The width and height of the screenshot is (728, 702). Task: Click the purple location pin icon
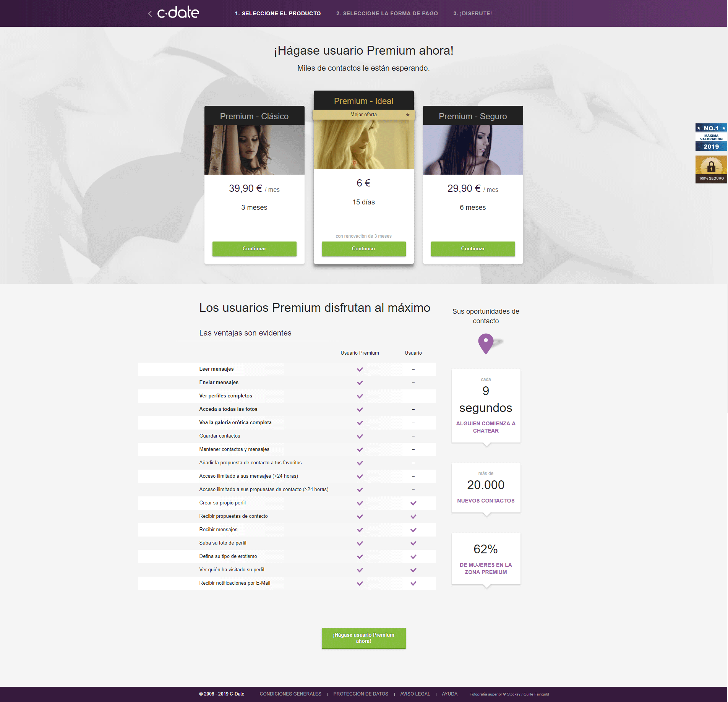pyautogui.click(x=486, y=344)
